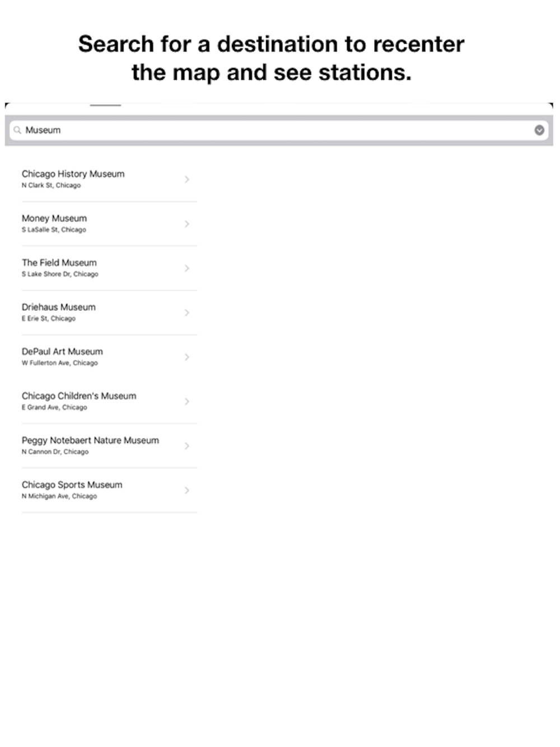Click the Museum search input field

[x=279, y=130]
